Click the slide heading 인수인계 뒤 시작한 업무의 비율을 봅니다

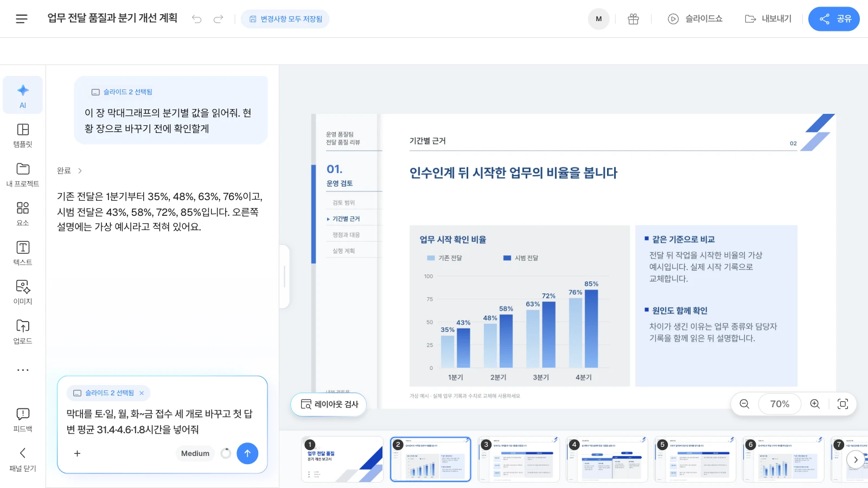[x=513, y=173]
